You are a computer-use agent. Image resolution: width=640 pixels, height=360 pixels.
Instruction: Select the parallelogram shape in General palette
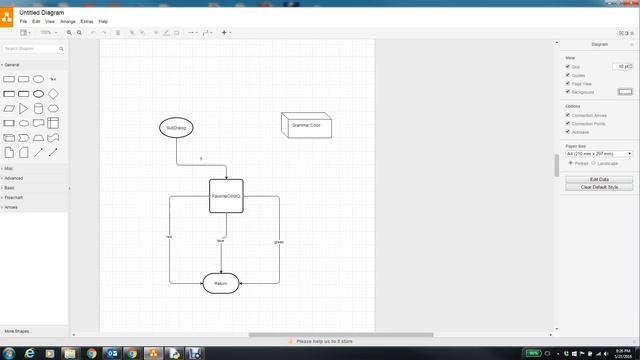point(9,109)
